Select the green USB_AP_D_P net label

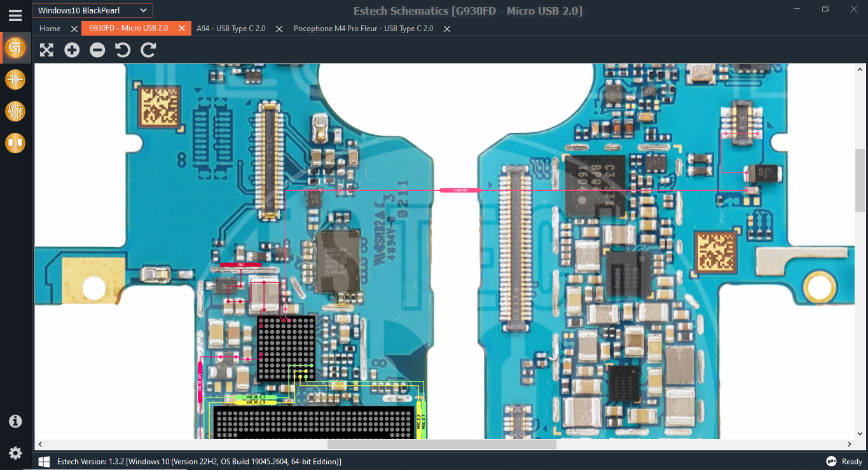tap(256, 397)
